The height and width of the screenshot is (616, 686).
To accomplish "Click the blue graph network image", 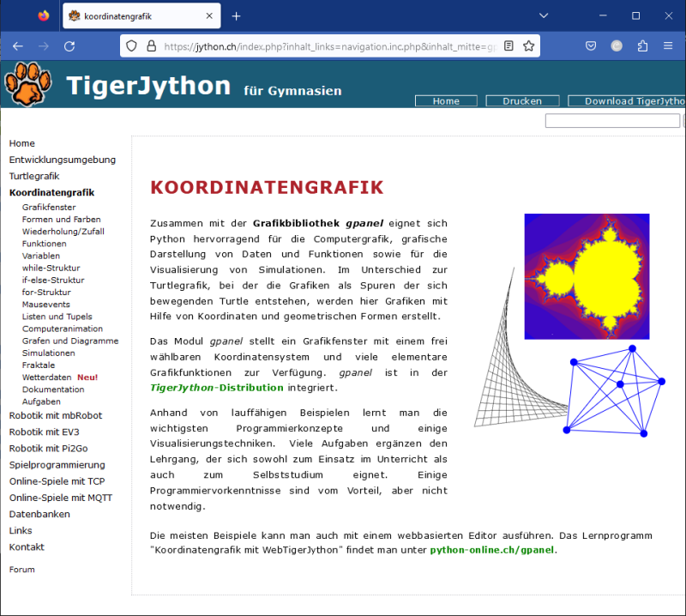I will 614,391.
